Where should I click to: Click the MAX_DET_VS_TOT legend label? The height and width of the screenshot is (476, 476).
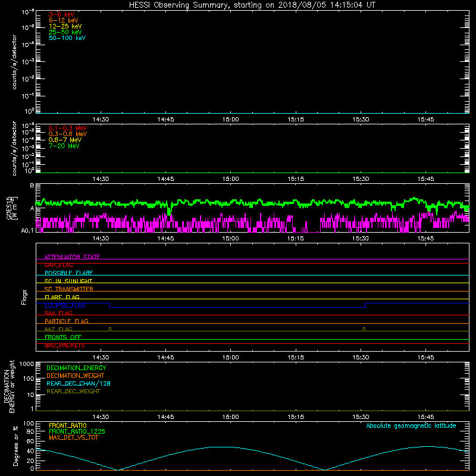pos(73,437)
